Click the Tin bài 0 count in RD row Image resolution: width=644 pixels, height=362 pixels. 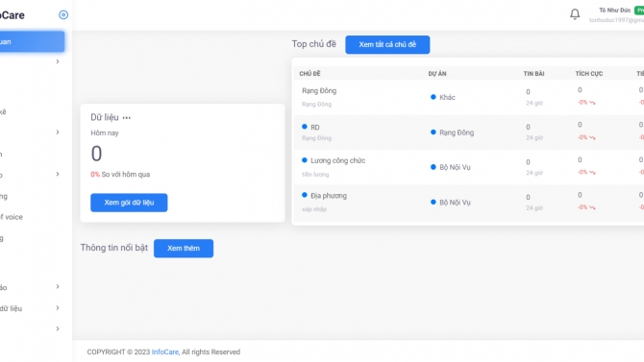529,128
